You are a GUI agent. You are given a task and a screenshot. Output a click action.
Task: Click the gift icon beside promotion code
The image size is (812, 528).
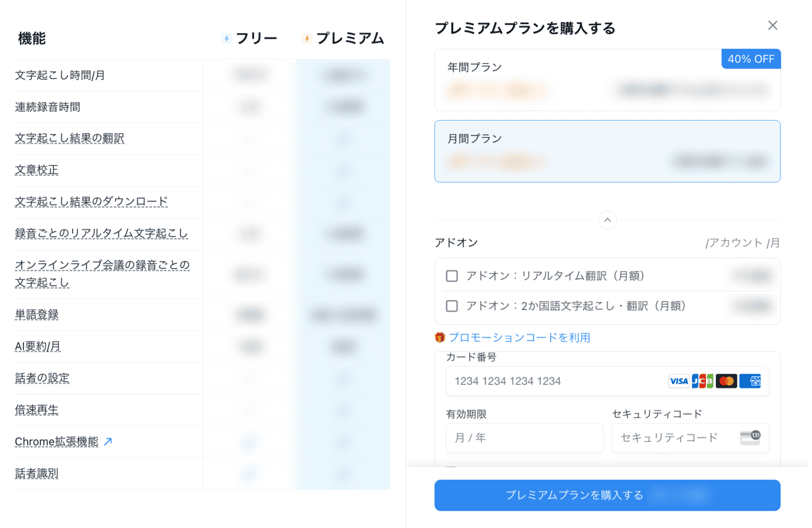pyautogui.click(x=440, y=337)
